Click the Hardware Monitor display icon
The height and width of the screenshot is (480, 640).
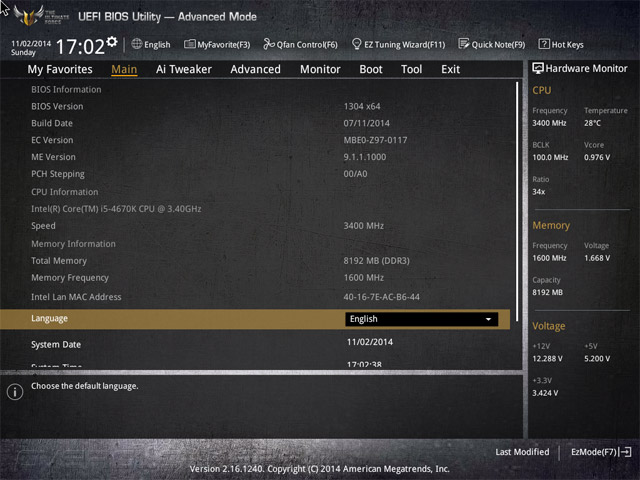(x=538, y=68)
